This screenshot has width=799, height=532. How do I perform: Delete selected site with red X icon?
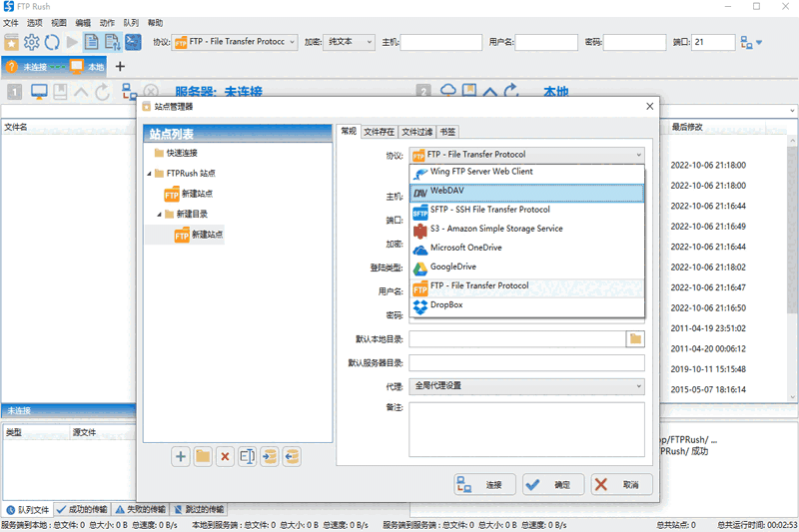coord(225,457)
